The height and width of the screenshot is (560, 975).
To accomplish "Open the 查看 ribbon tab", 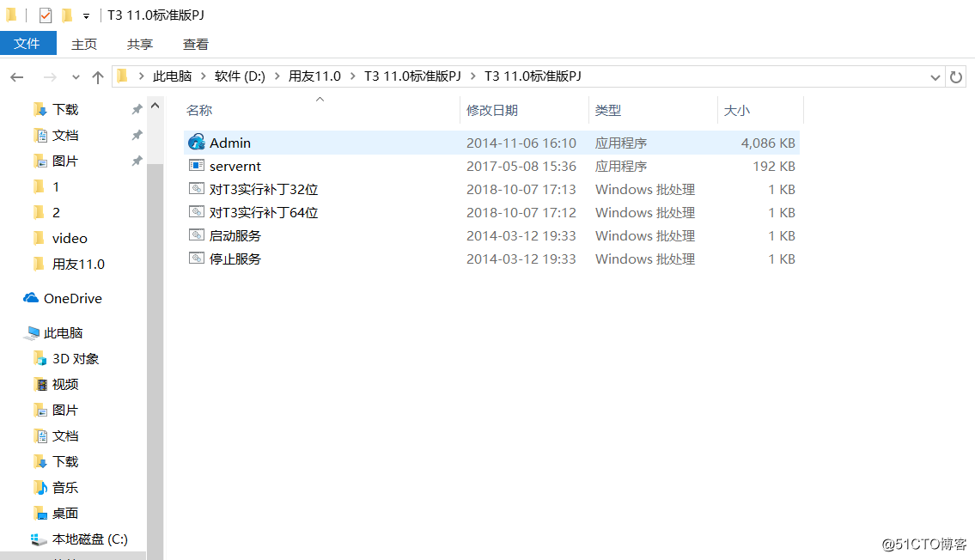I will coord(195,44).
